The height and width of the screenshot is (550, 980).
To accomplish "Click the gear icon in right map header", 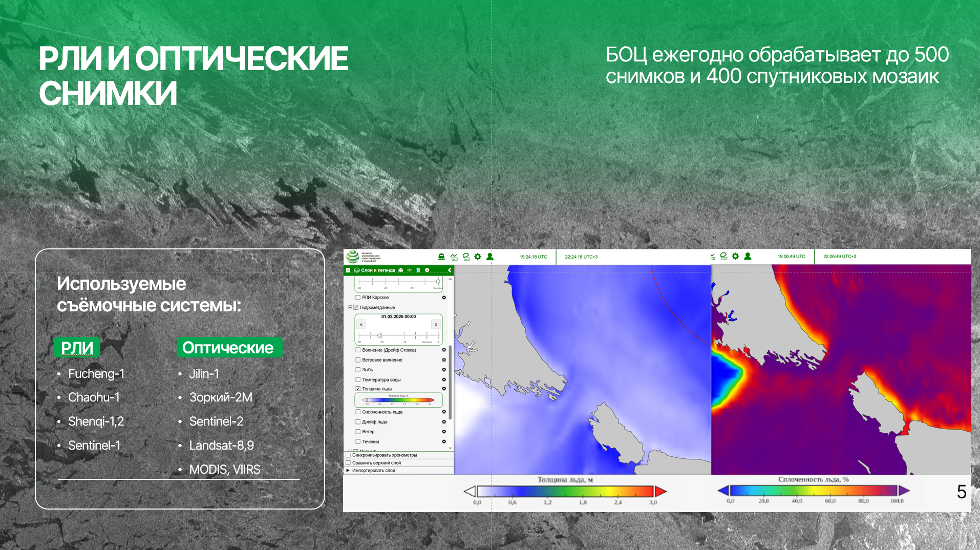I will [735, 256].
